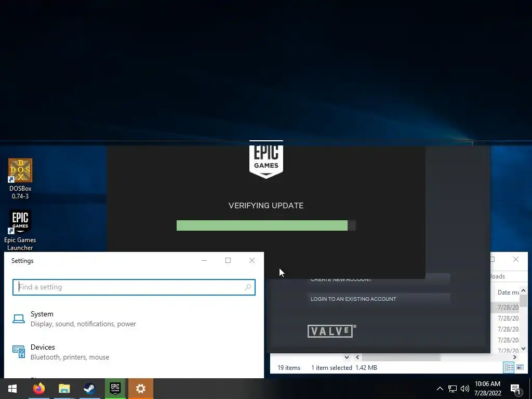Click the '1 item selected 1.42 MB' status text
The height and width of the screenshot is (399, 532).
344,368
